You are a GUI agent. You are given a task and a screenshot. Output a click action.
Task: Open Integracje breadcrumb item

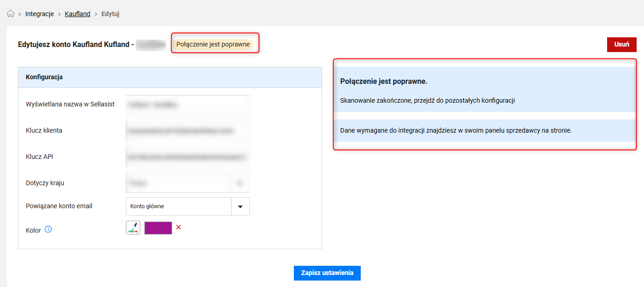[x=40, y=14]
